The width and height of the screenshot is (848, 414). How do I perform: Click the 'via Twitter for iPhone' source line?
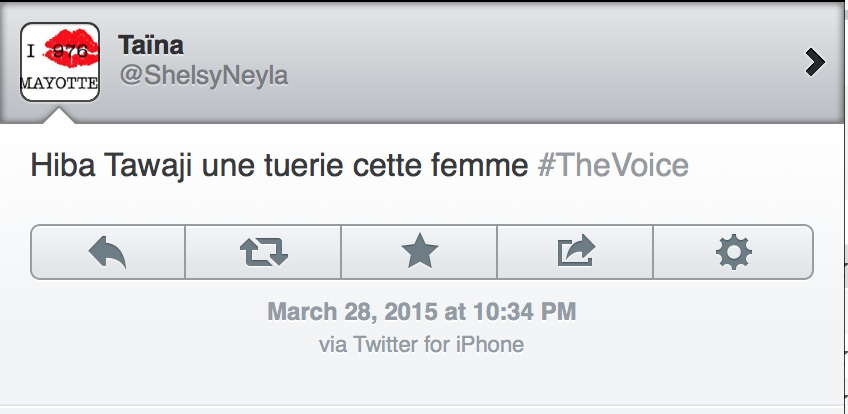click(x=421, y=344)
